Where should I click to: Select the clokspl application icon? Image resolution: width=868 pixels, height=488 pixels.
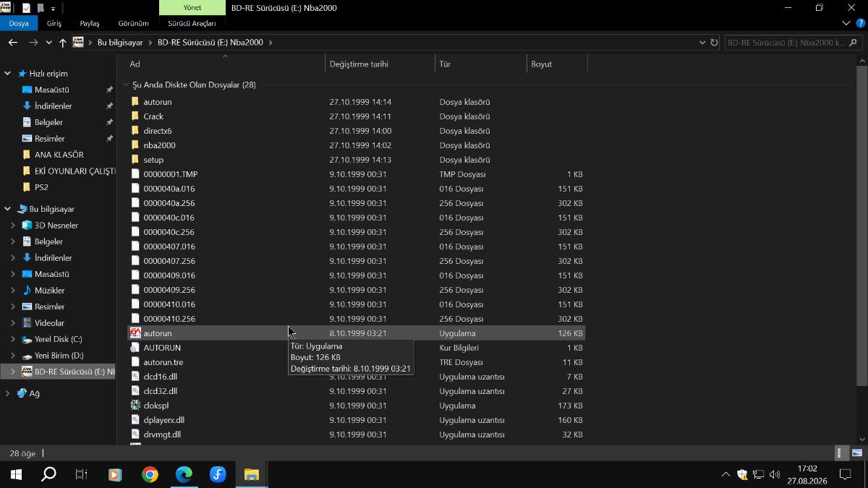coord(135,406)
